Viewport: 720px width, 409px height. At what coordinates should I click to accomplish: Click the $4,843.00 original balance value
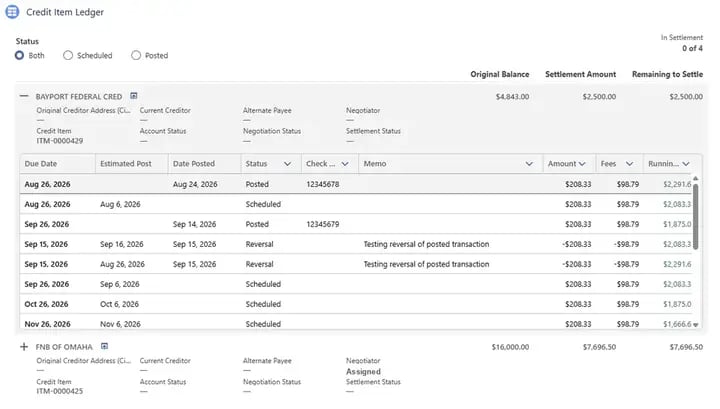tap(512, 97)
